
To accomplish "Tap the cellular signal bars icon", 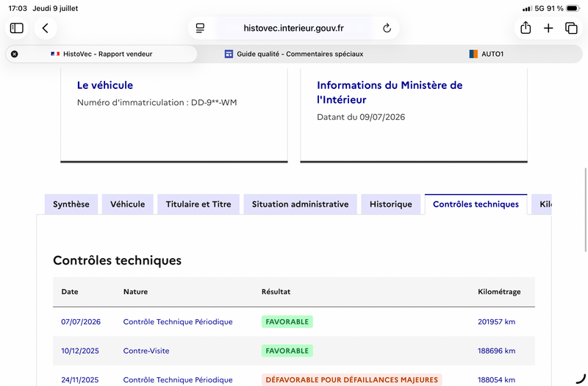I will (527, 8).
